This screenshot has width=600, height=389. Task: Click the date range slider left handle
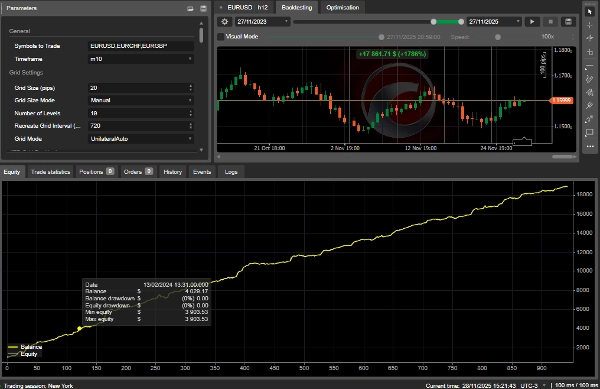pos(434,22)
